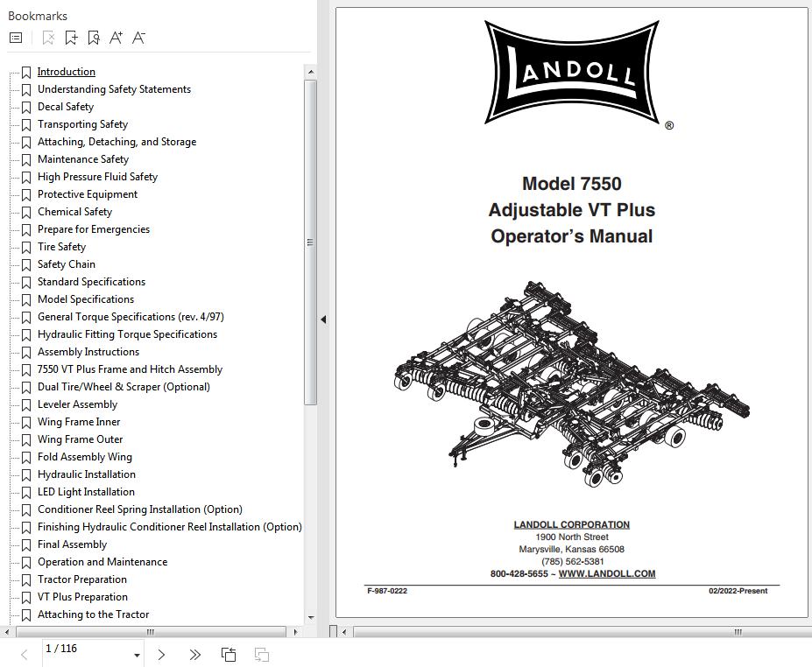Decrease bookmark text size

click(x=138, y=38)
